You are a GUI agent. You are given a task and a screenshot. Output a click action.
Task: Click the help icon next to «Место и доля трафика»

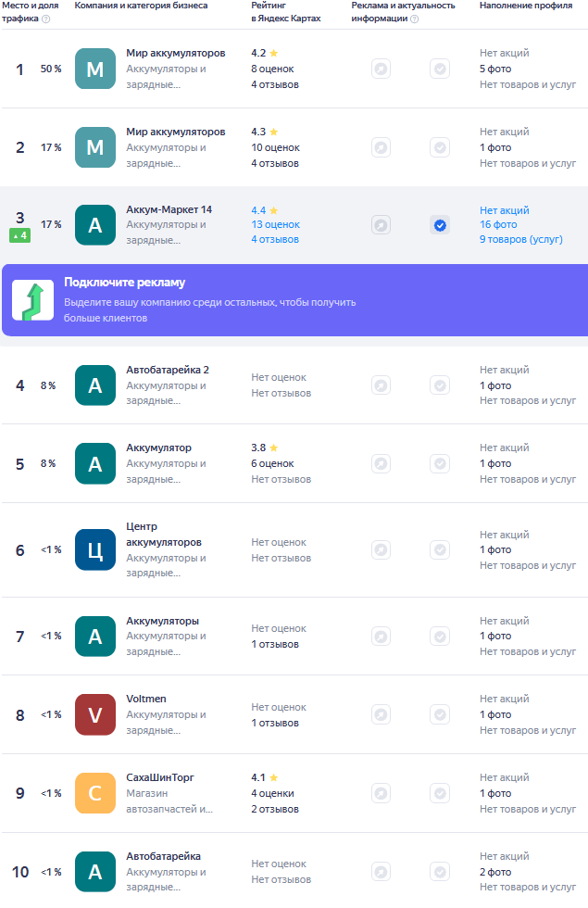click(45, 19)
